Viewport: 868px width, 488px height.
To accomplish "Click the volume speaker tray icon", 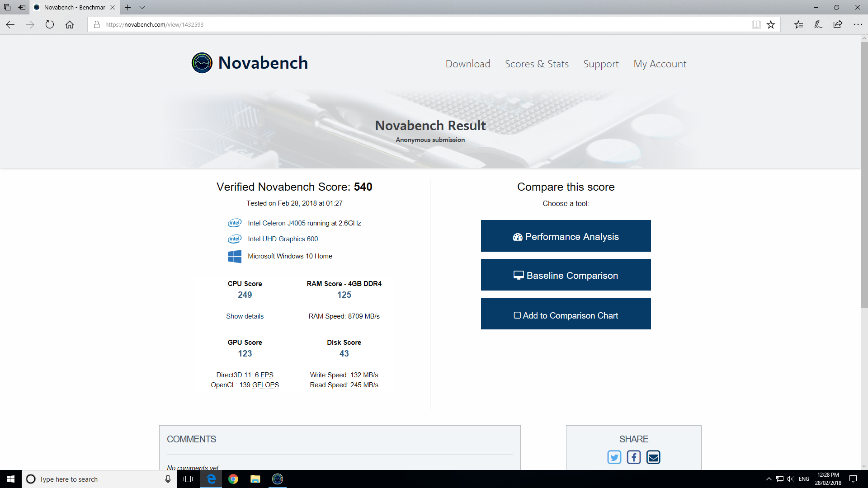I will point(790,479).
